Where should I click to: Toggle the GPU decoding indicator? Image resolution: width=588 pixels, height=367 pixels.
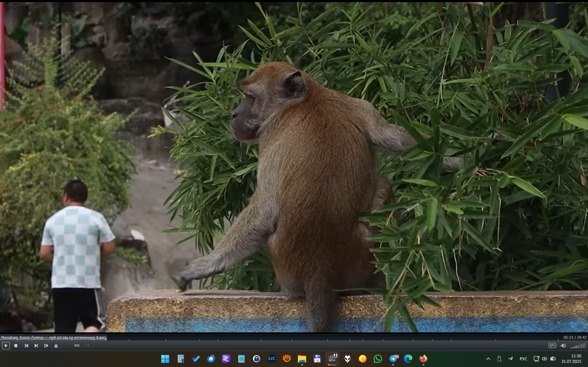pyautogui.click(x=552, y=345)
